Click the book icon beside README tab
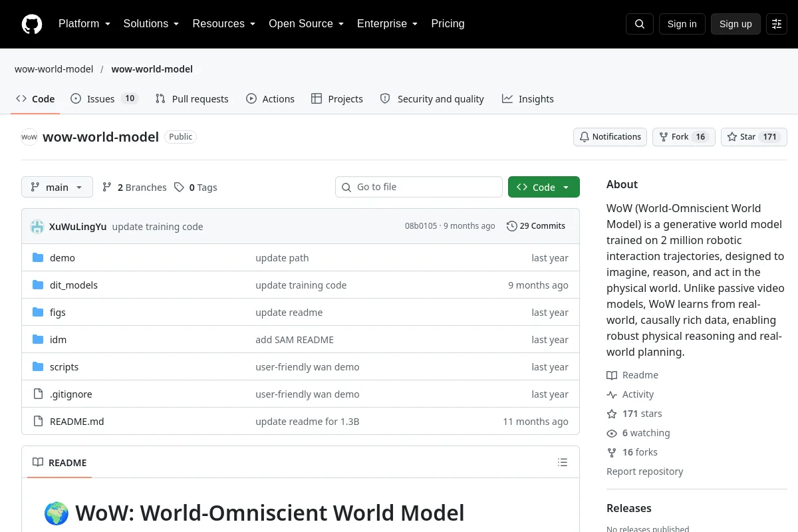This screenshot has width=798, height=532. (x=38, y=463)
